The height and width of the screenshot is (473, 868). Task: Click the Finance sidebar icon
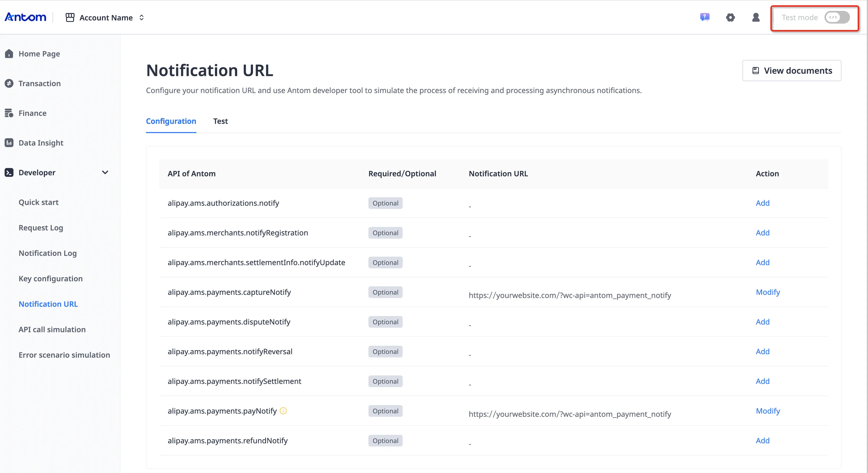[9, 113]
